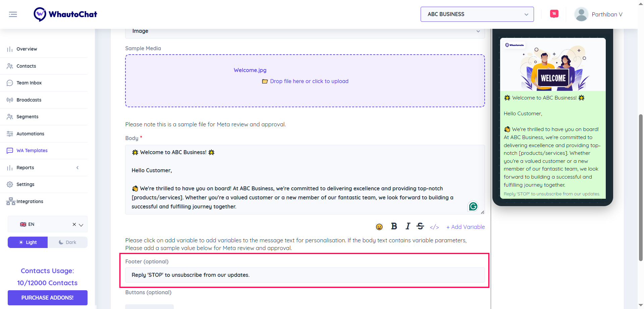This screenshot has width=644, height=309.
Task: Toggle bold formatting in the body editor
Action: tap(394, 226)
